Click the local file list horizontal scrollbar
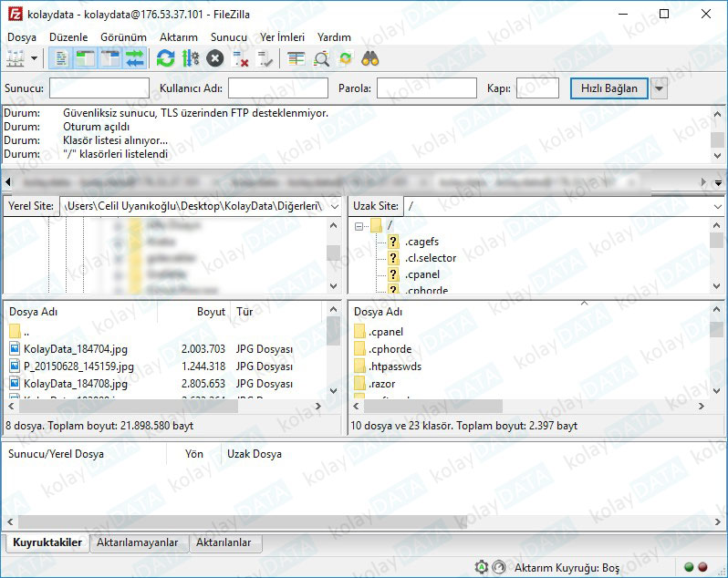 128,407
